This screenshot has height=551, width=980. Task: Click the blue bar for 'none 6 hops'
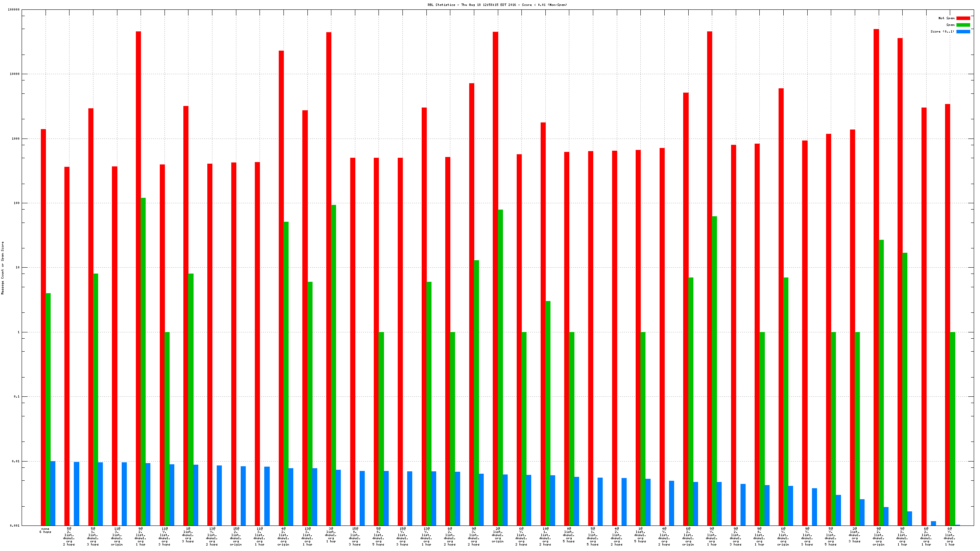53,493
